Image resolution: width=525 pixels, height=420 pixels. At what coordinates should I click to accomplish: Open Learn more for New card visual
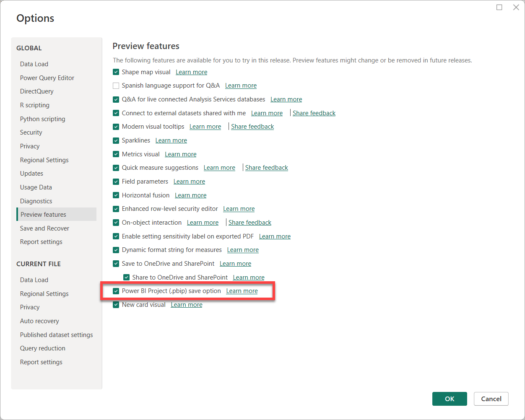tap(187, 305)
